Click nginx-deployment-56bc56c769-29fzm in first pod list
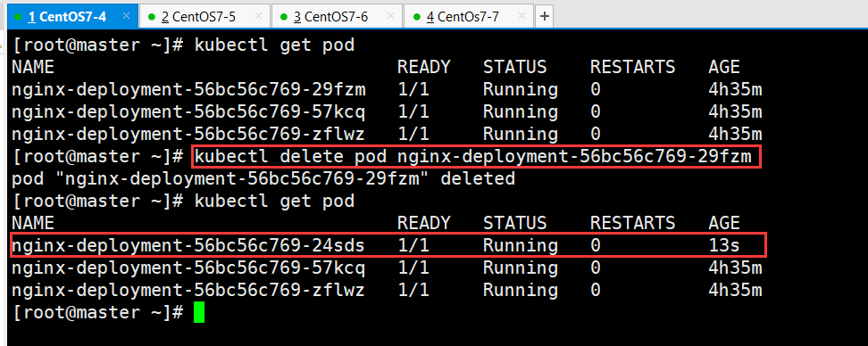 click(188, 89)
